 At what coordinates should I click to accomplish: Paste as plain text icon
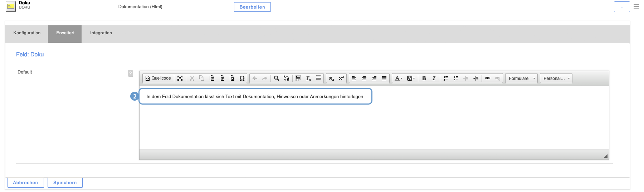222,78
